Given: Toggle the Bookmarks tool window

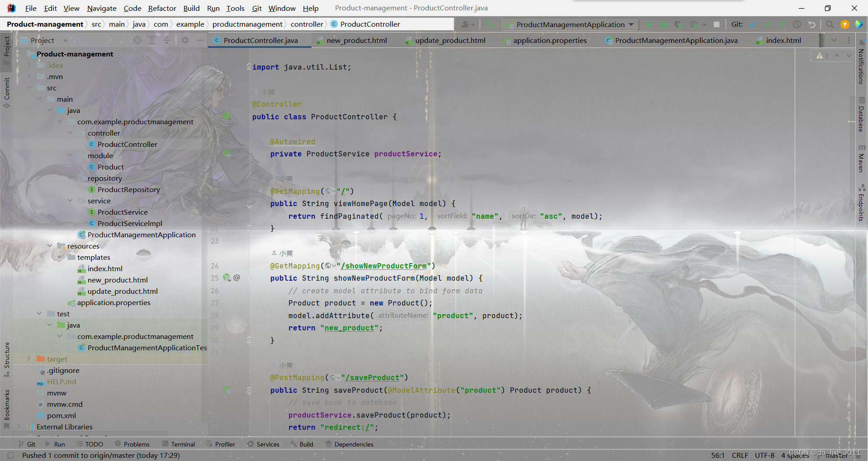Looking at the screenshot, I should 7,409.
